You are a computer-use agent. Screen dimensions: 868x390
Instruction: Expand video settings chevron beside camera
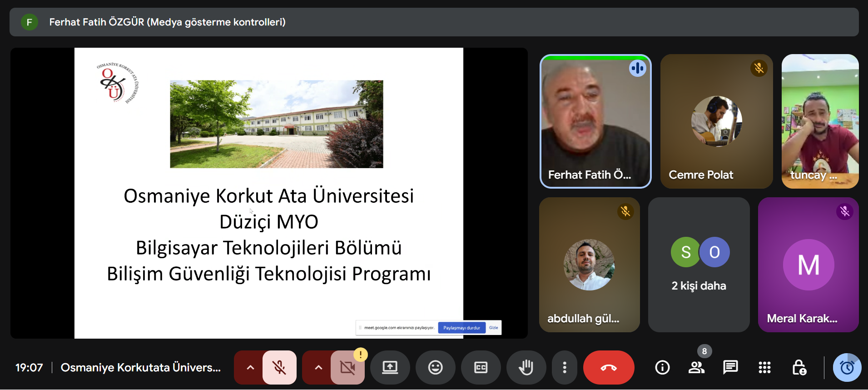318,367
